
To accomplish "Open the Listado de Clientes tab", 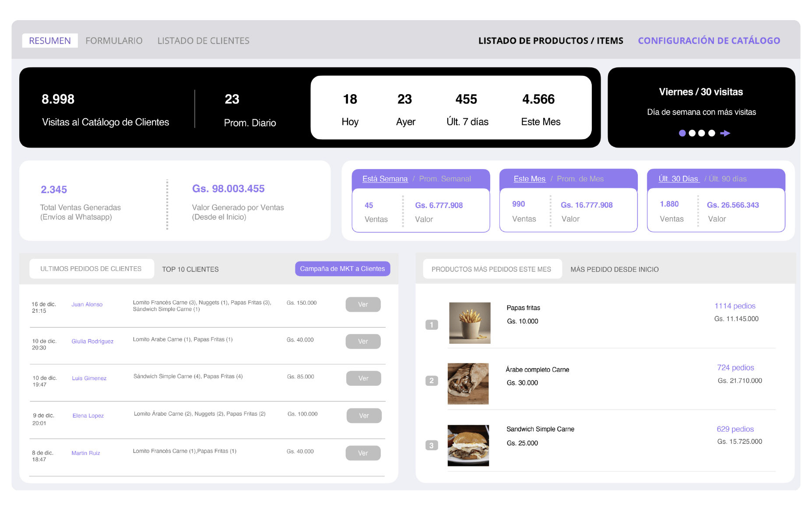I will coord(203,41).
